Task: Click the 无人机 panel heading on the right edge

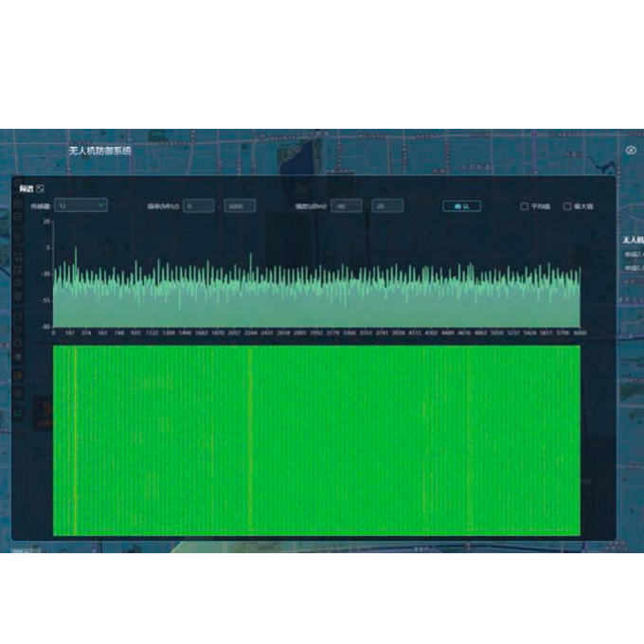Action: (633, 241)
